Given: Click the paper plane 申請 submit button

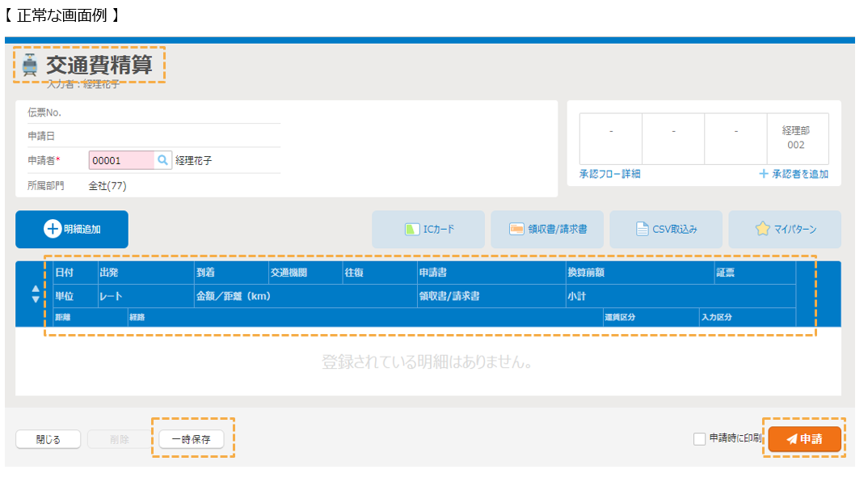Looking at the screenshot, I should pyautogui.click(x=804, y=438).
